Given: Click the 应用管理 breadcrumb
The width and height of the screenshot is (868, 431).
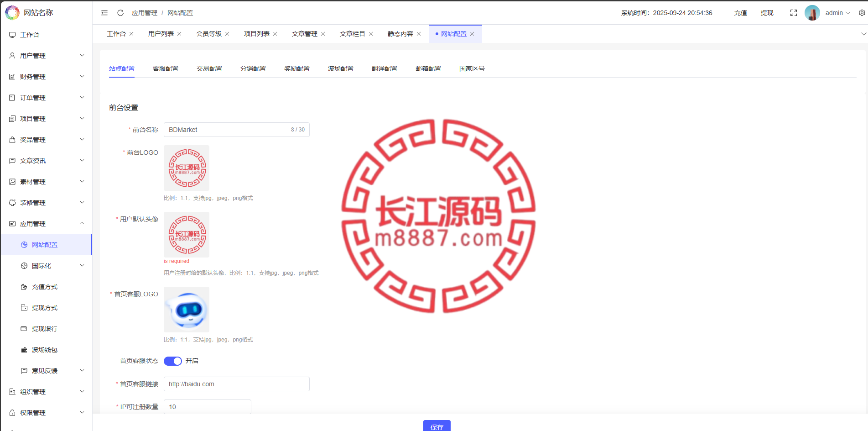Looking at the screenshot, I should [x=145, y=13].
